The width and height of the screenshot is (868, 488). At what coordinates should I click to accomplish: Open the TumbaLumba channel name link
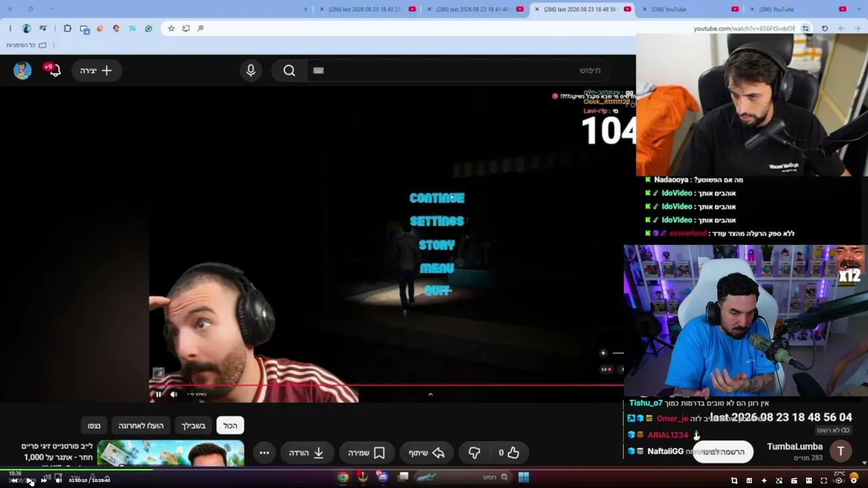tap(795, 447)
